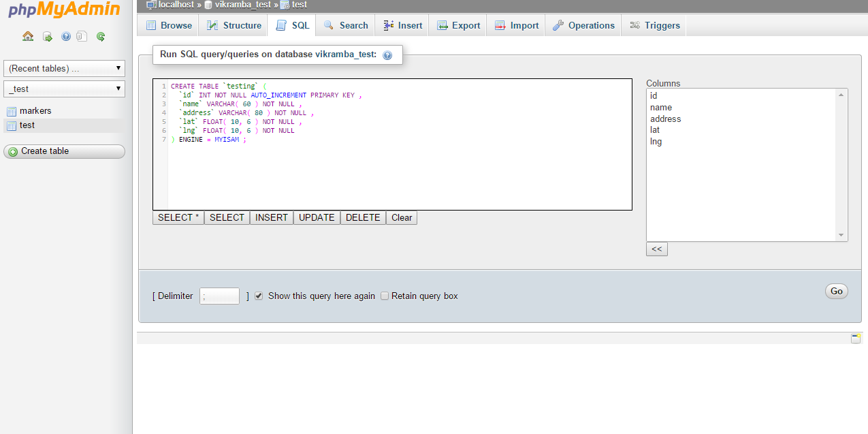The width and height of the screenshot is (868, 434).
Task: Expand the Recent tables dropdown
Action: click(x=65, y=68)
